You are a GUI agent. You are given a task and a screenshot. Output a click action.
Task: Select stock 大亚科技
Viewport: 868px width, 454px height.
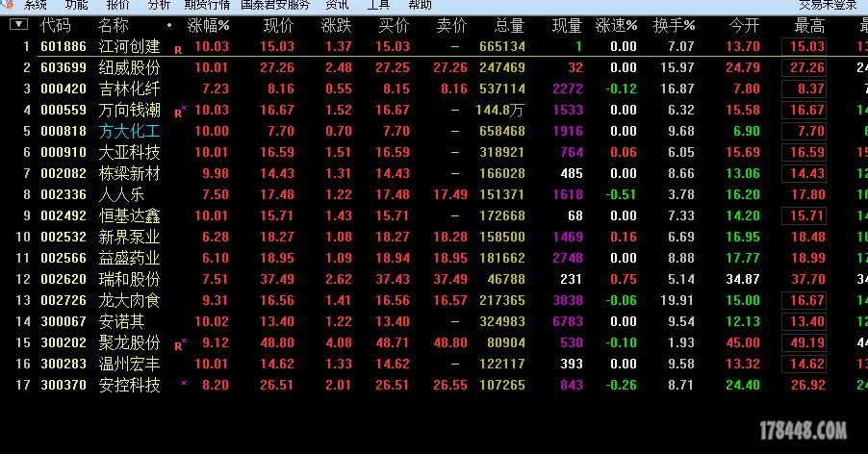pos(130,152)
